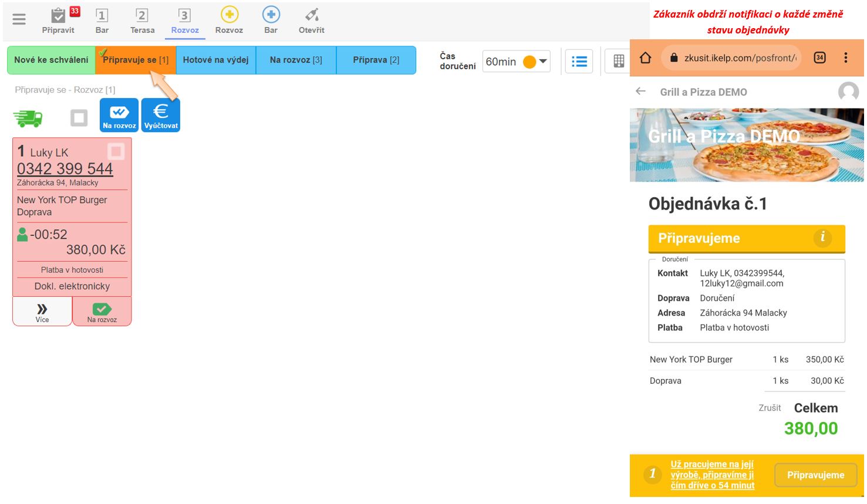Check the box on Luky LK order card
This screenshot has height=504, width=867.
[116, 152]
